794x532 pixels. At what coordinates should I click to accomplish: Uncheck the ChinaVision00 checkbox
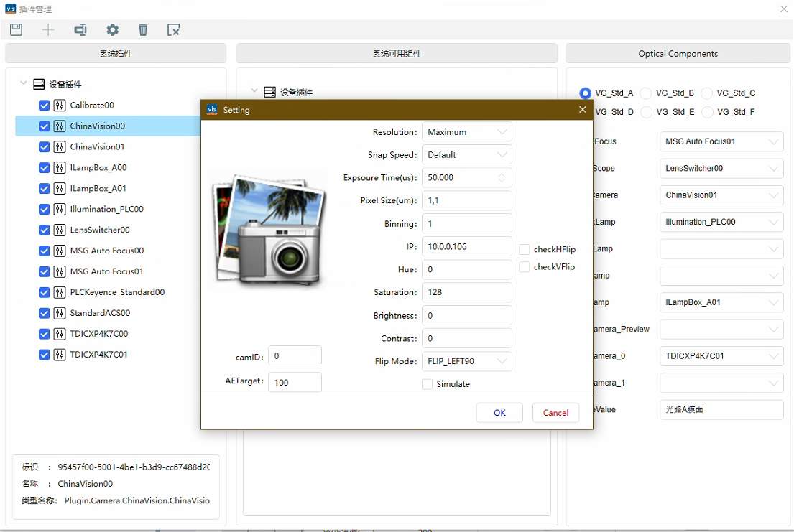(x=44, y=126)
